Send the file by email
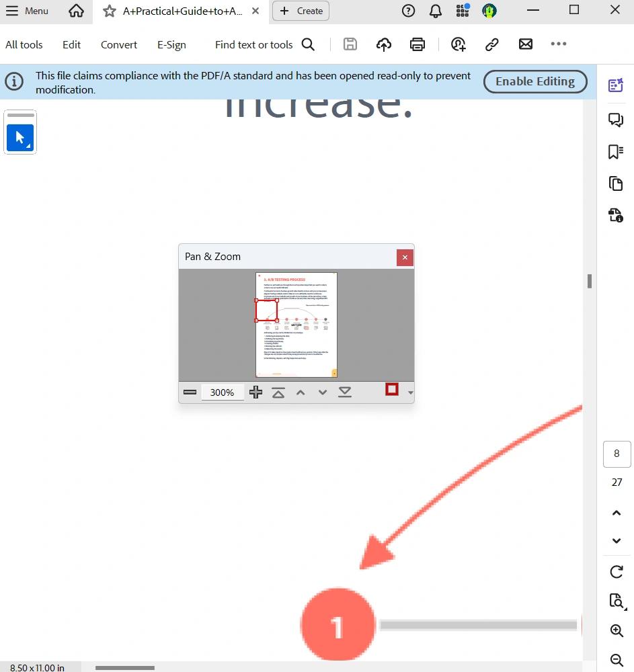This screenshot has height=672, width=634. pos(526,44)
